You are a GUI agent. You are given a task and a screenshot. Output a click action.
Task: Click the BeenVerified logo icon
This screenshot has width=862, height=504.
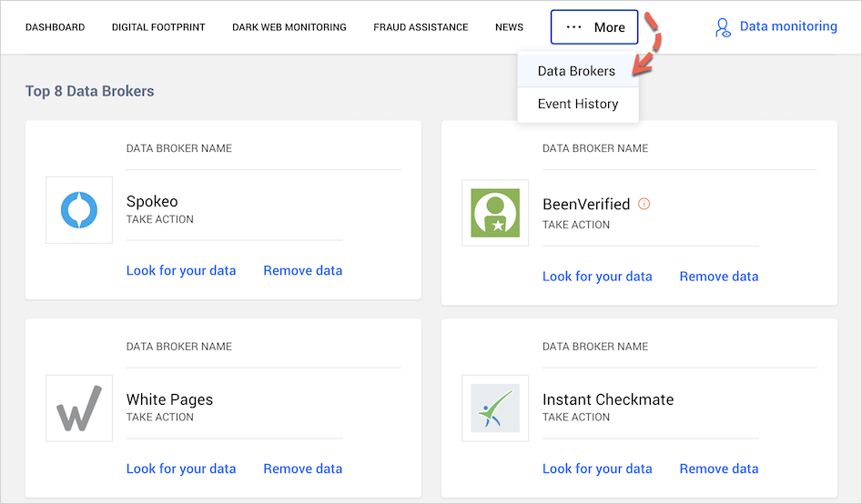[495, 213]
